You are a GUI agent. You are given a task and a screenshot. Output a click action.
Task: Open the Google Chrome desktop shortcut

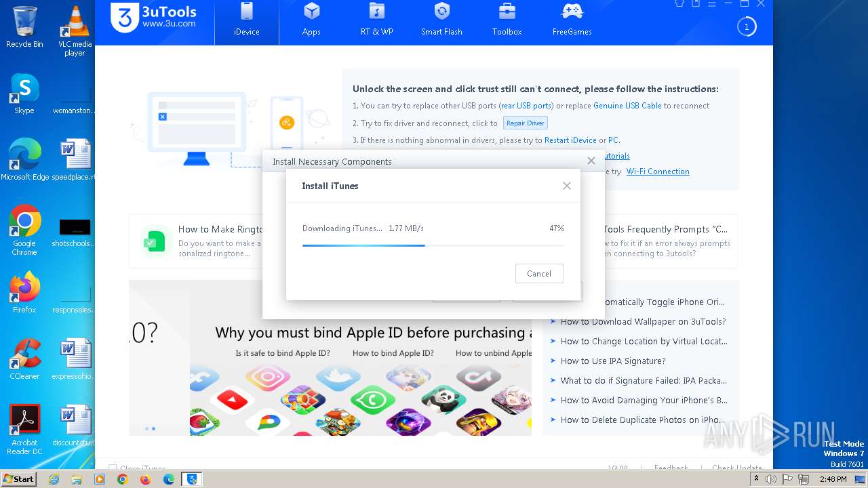tap(24, 230)
